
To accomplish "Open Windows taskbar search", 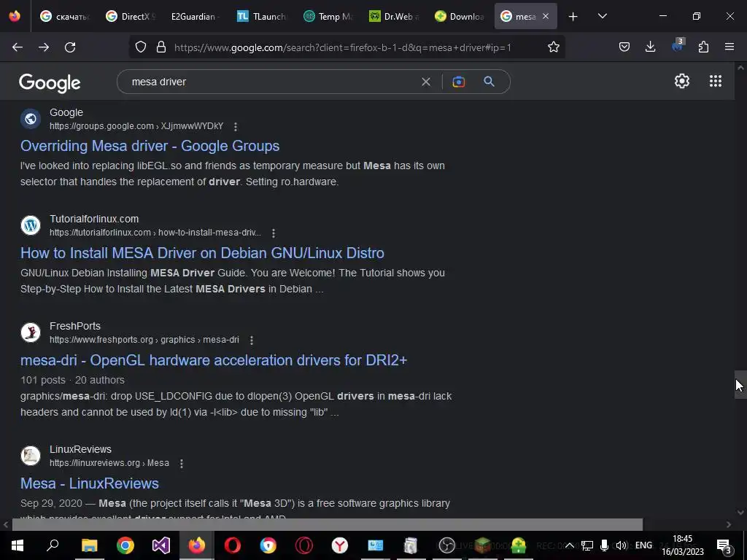I will point(53,545).
